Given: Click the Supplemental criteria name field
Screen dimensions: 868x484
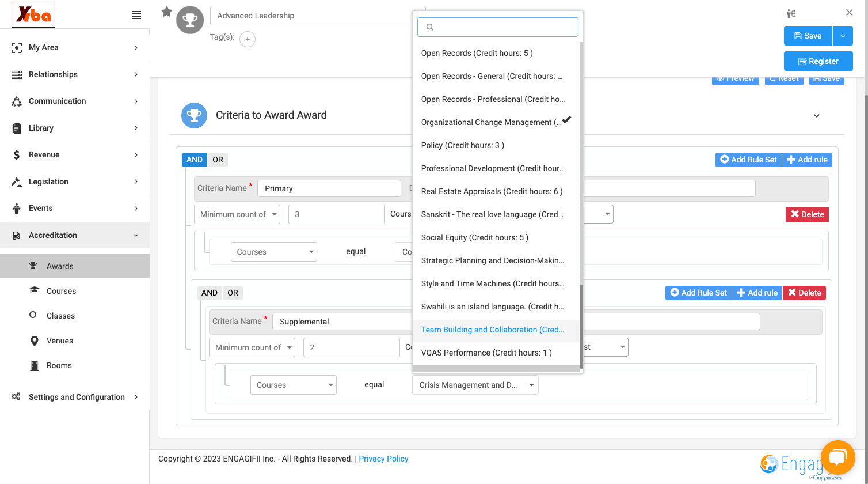Looking at the screenshot, I should (342, 322).
